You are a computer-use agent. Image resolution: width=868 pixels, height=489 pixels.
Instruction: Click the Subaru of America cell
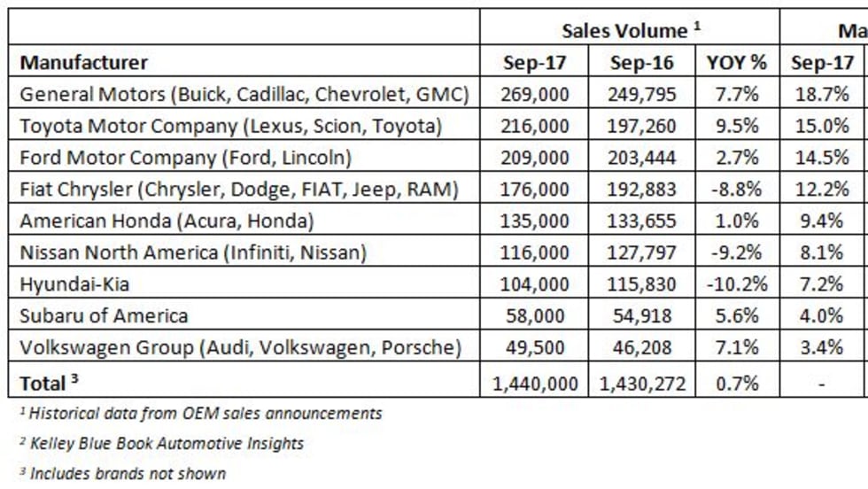click(104, 315)
